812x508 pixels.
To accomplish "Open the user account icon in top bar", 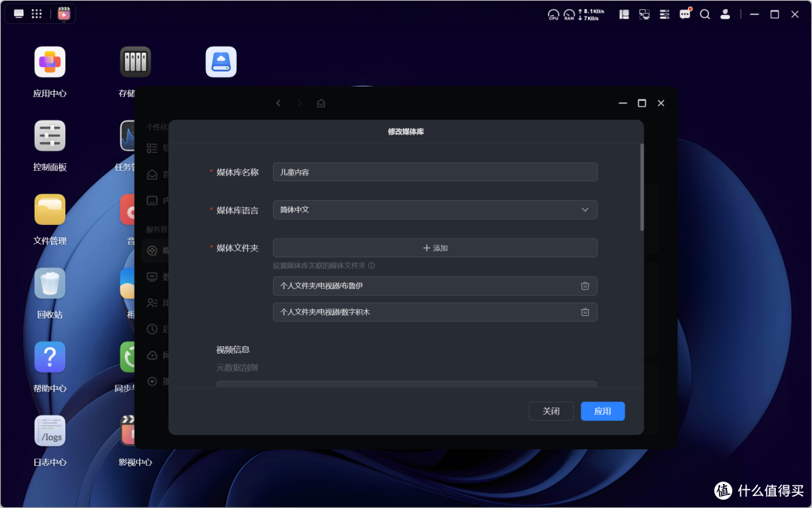I will coord(725,14).
